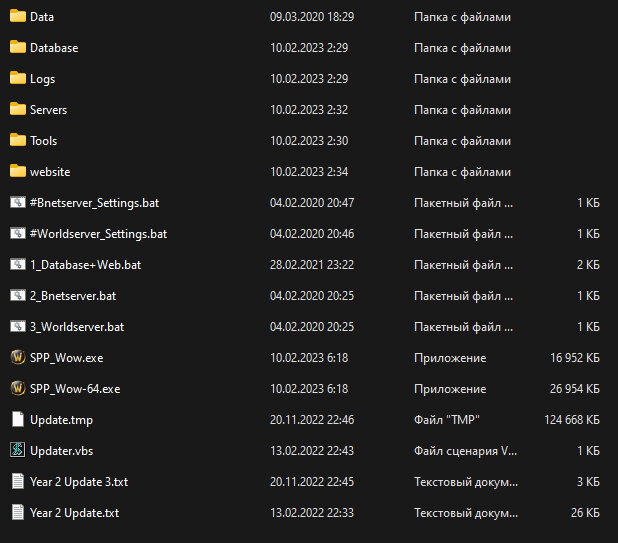Select the Logs folder icon
The image size is (618, 543).
point(18,78)
